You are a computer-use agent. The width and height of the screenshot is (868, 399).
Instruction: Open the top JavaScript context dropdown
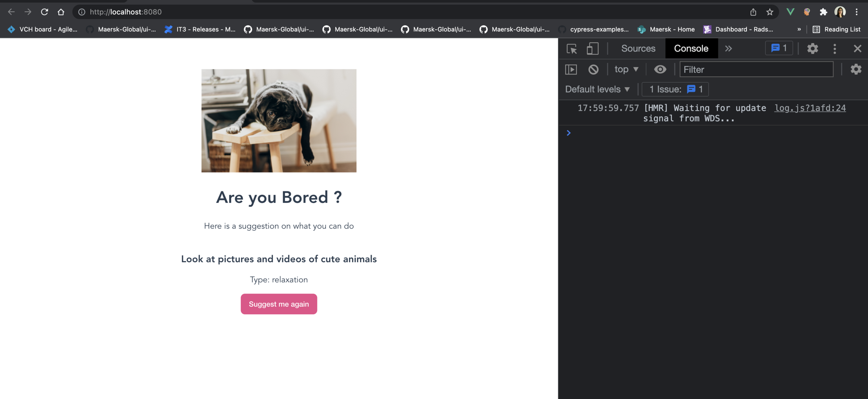click(x=626, y=69)
